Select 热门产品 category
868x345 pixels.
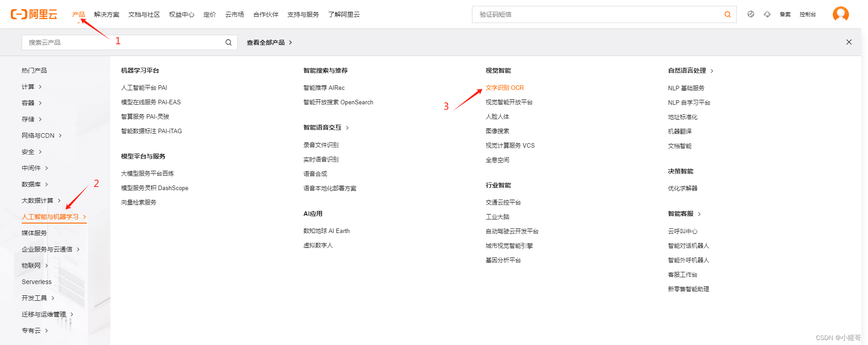click(x=34, y=70)
